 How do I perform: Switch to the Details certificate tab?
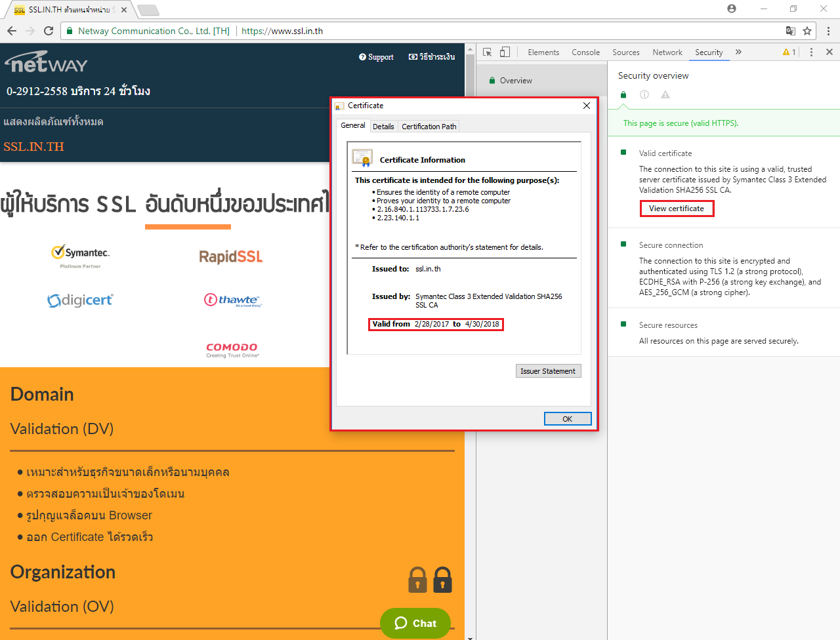383,127
